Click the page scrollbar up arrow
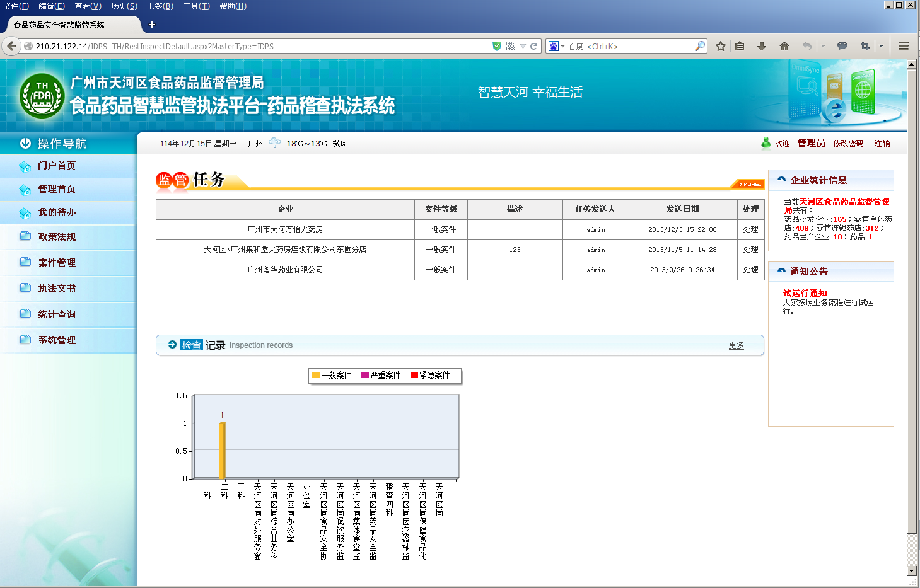920x588 pixels. 912,64
